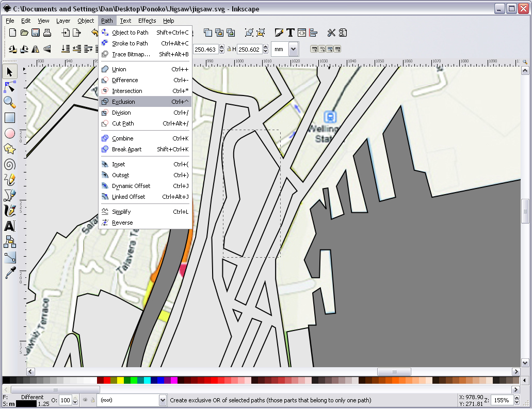
Task: Choose the Spiral tool
Action: pos(10,164)
